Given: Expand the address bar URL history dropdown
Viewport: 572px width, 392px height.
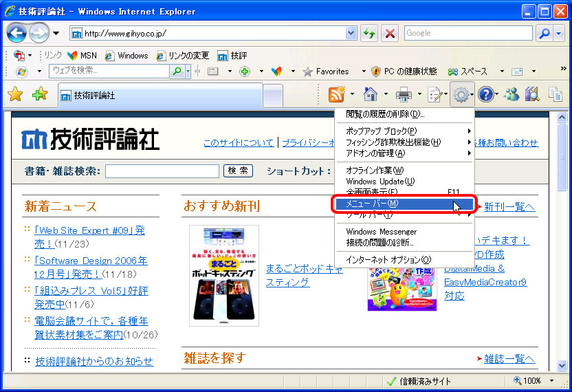Looking at the screenshot, I should (x=351, y=33).
